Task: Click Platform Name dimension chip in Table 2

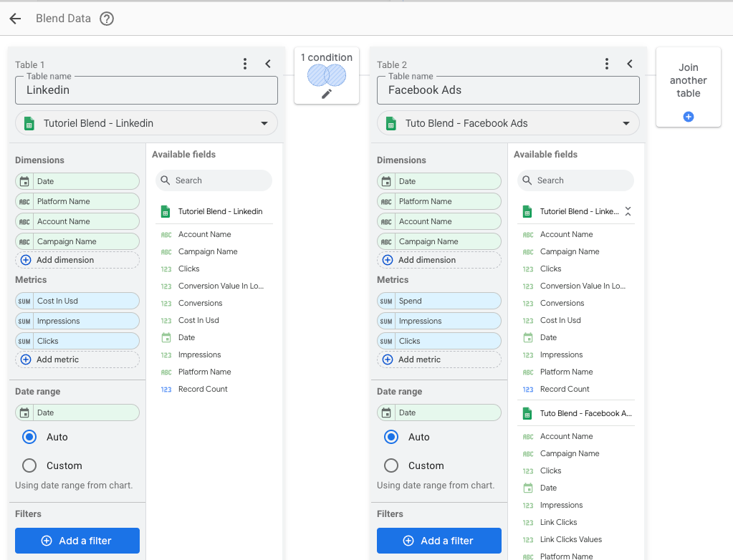Action: coord(439,202)
